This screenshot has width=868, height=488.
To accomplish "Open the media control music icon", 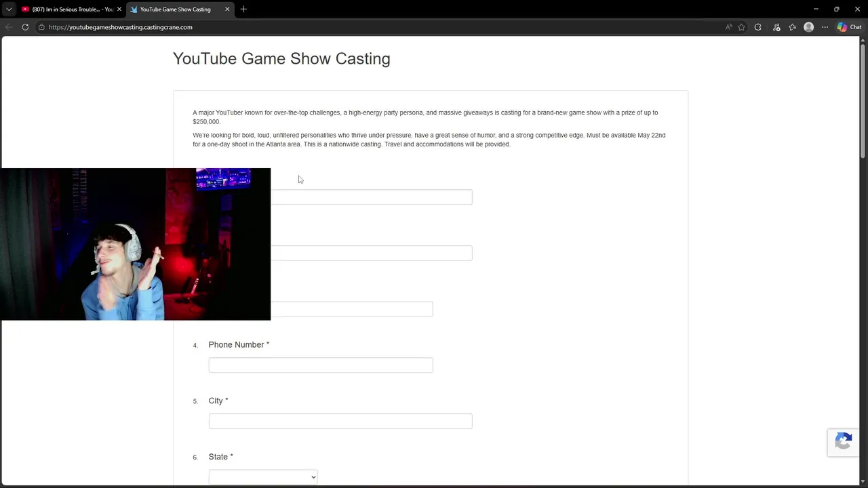I will coord(776,27).
